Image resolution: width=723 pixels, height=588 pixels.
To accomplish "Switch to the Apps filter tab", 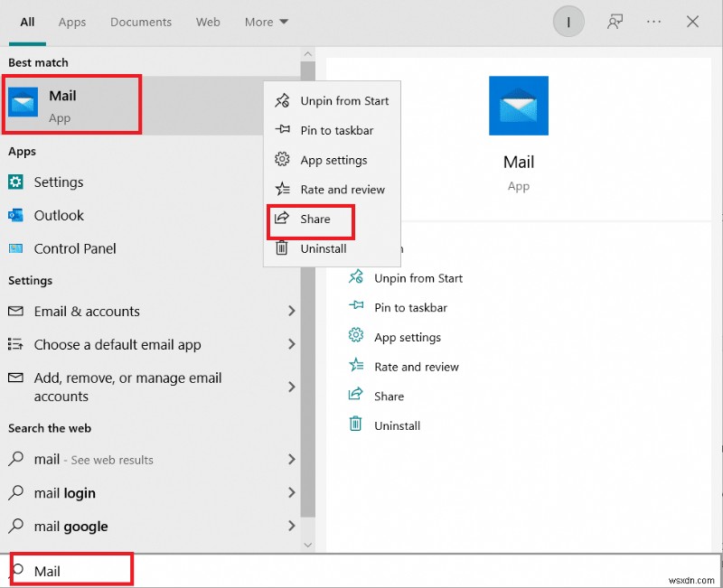I will (x=72, y=22).
